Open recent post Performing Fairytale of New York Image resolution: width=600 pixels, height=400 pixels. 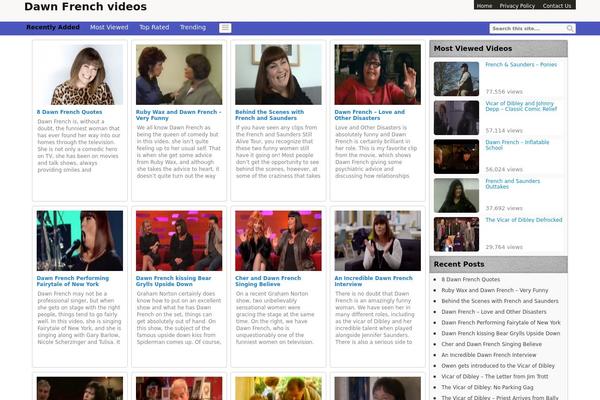point(501,323)
